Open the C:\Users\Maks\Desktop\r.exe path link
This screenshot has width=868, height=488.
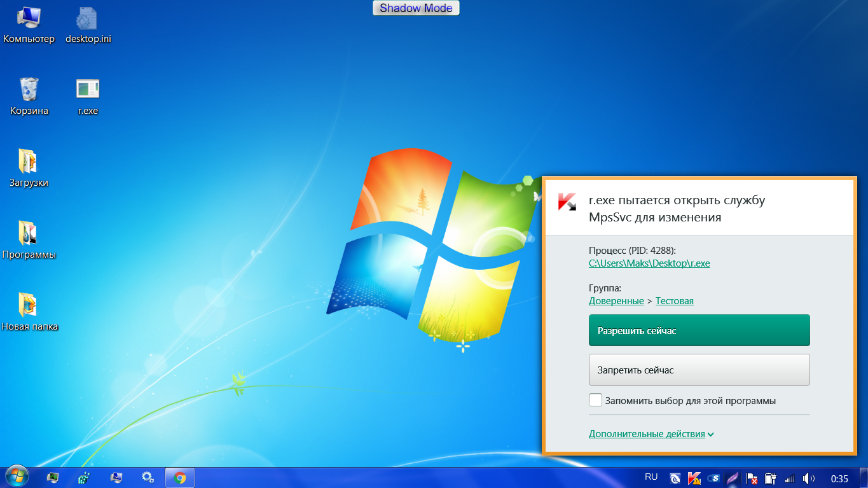649,263
